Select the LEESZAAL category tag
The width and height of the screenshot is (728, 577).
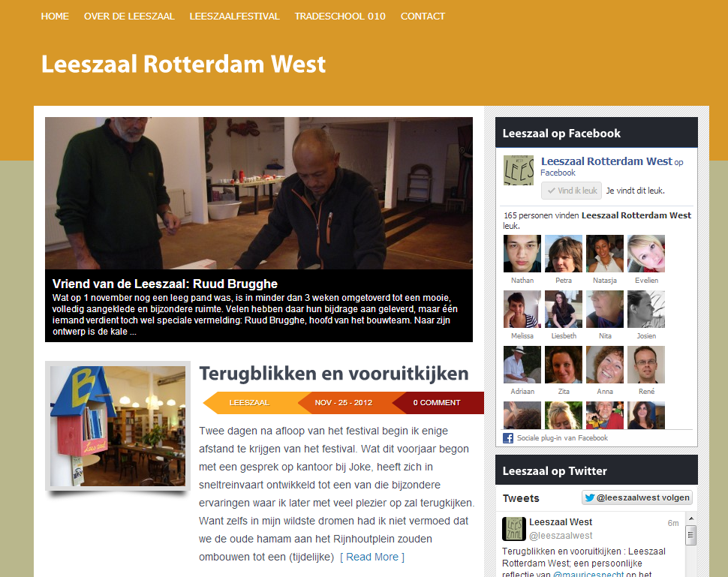[x=249, y=402]
